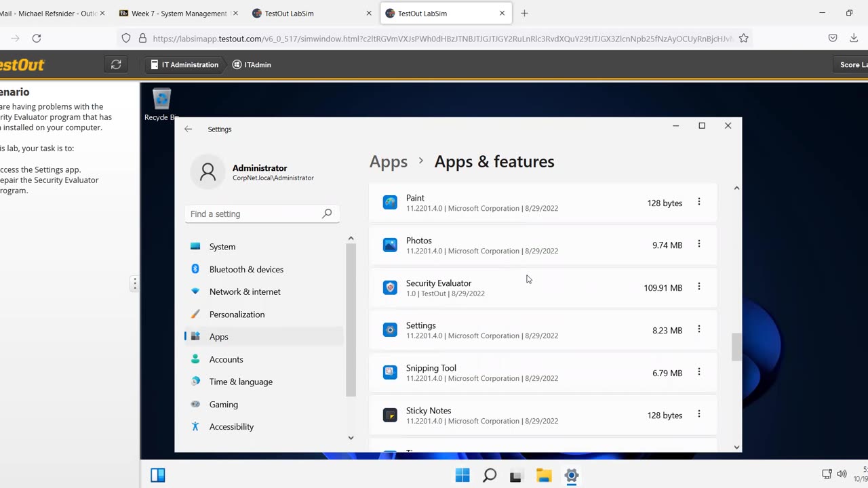
Task: Click the Apps breadcrumb link
Action: click(x=389, y=161)
